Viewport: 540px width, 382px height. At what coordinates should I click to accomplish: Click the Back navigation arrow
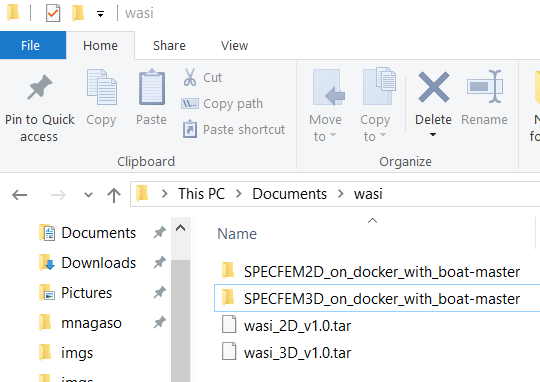pyautogui.click(x=19, y=195)
